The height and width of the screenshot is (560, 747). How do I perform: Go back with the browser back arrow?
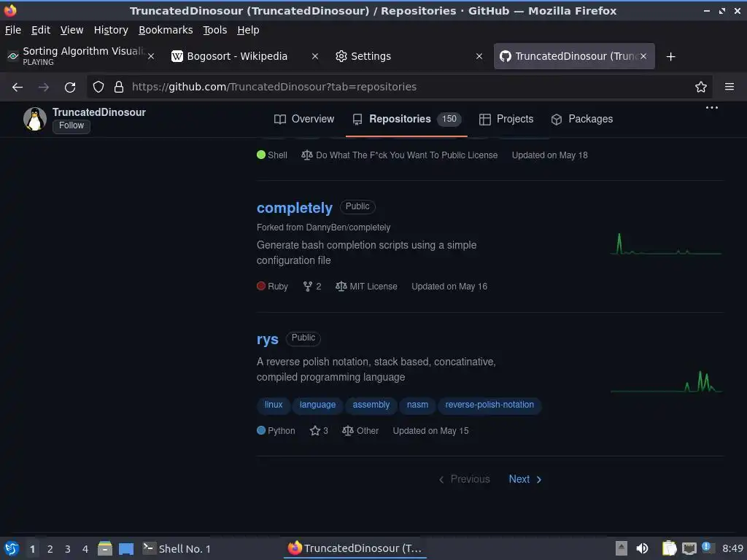(18, 87)
